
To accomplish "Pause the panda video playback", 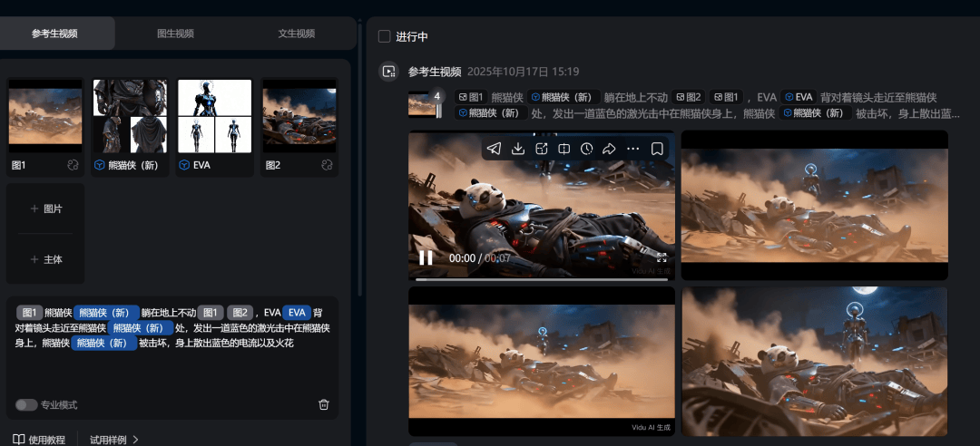I will tap(426, 257).
